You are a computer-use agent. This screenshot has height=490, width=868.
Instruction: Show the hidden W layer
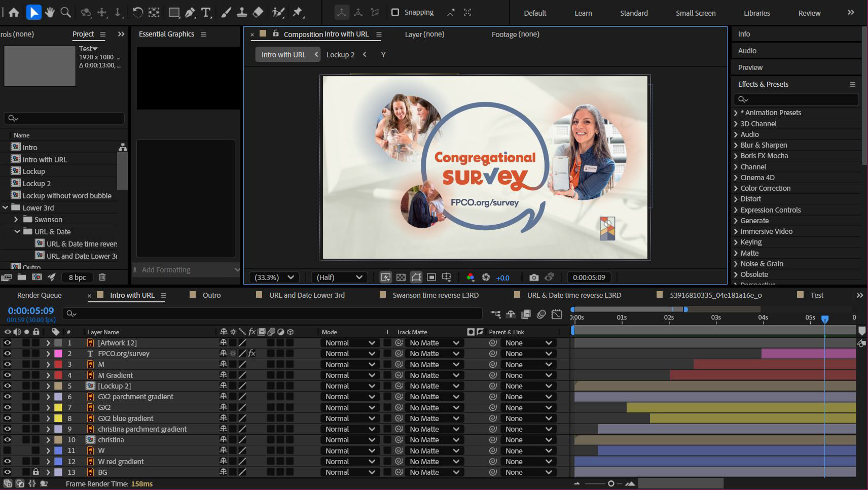(8, 450)
